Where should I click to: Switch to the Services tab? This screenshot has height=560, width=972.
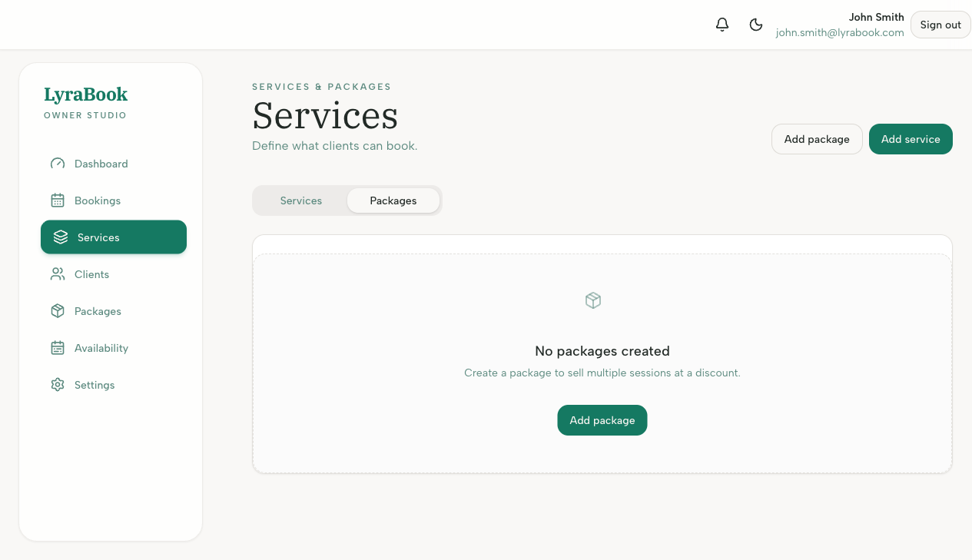[x=300, y=200]
